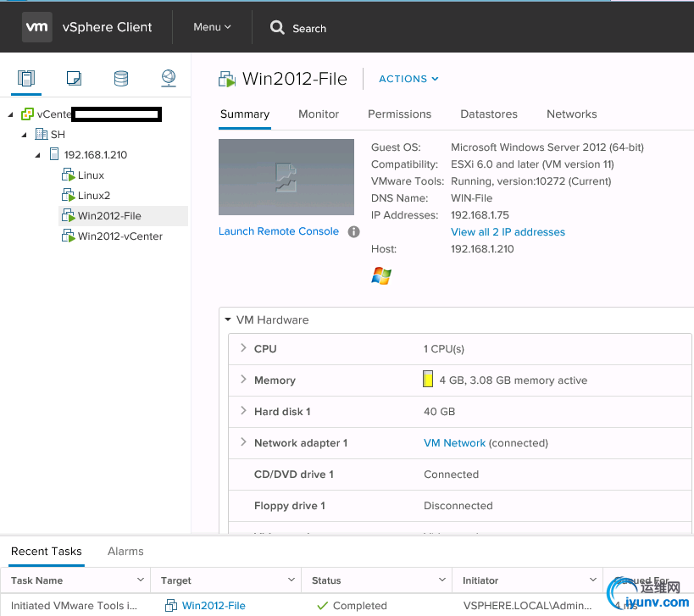Click the Floppy drive 1 row label

click(x=290, y=506)
